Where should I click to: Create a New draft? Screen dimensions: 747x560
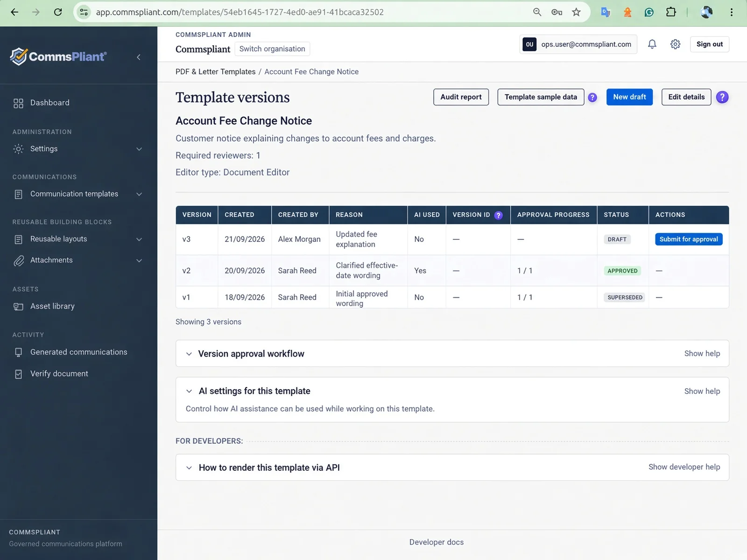(x=629, y=97)
